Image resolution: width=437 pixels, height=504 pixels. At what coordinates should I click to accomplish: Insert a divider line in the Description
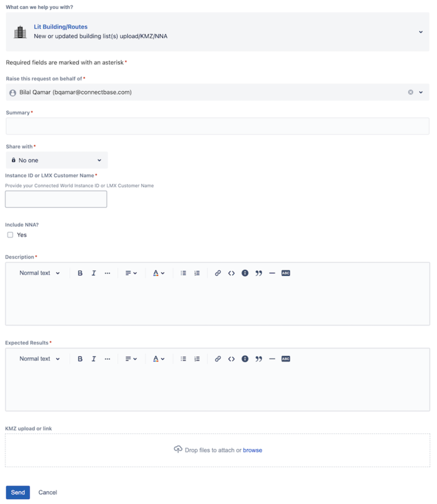271,273
